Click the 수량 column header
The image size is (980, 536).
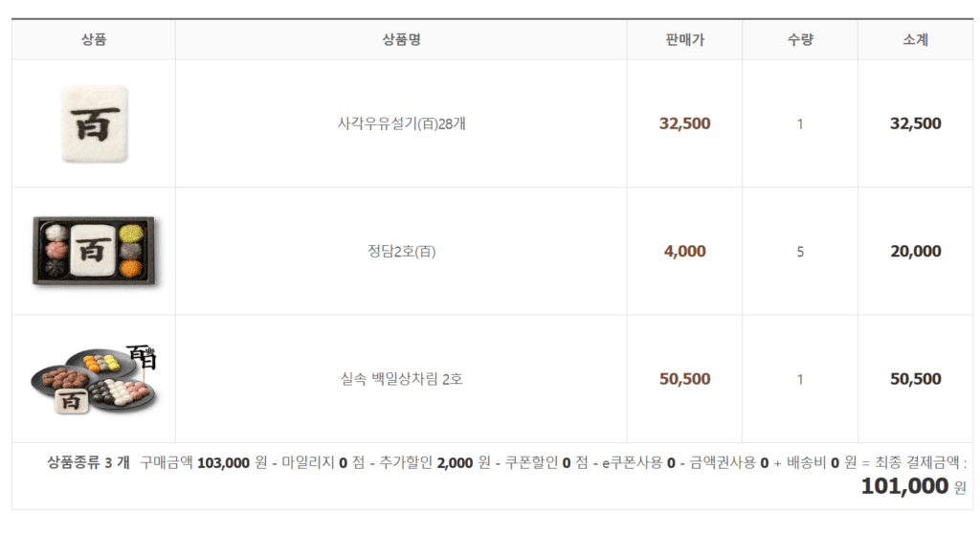pos(800,40)
